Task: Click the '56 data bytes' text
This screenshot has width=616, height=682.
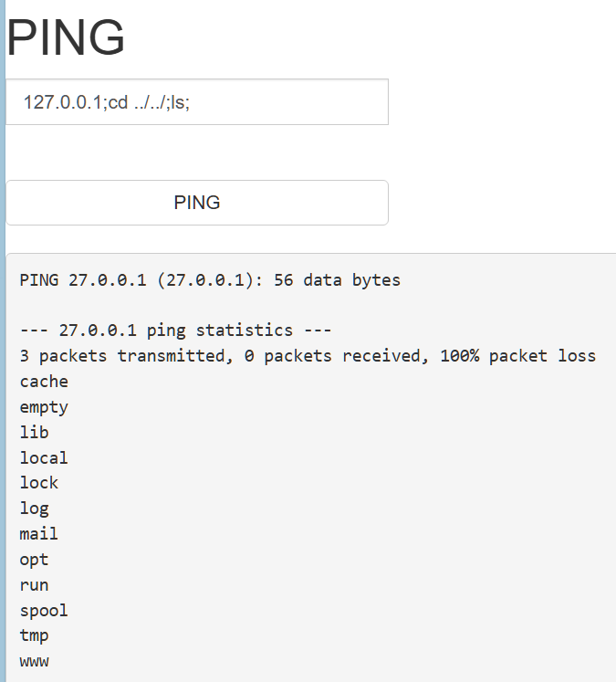Action: (x=337, y=279)
